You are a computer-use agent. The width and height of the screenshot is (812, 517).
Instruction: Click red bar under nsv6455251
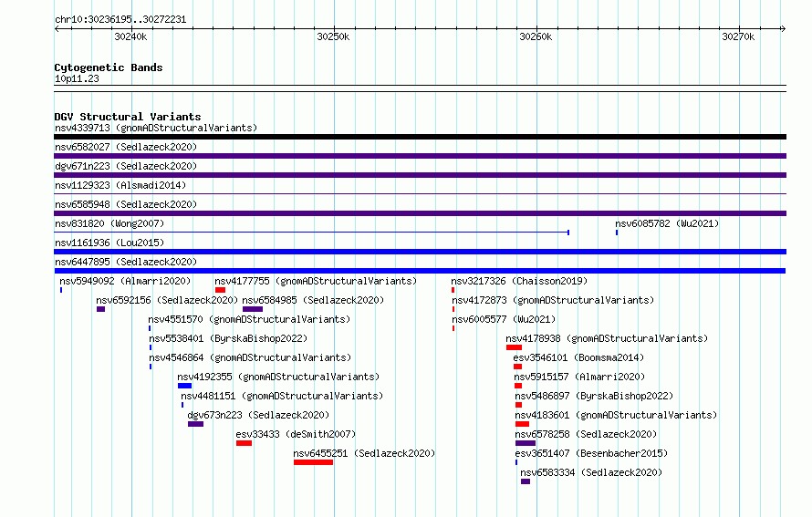[313, 462]
